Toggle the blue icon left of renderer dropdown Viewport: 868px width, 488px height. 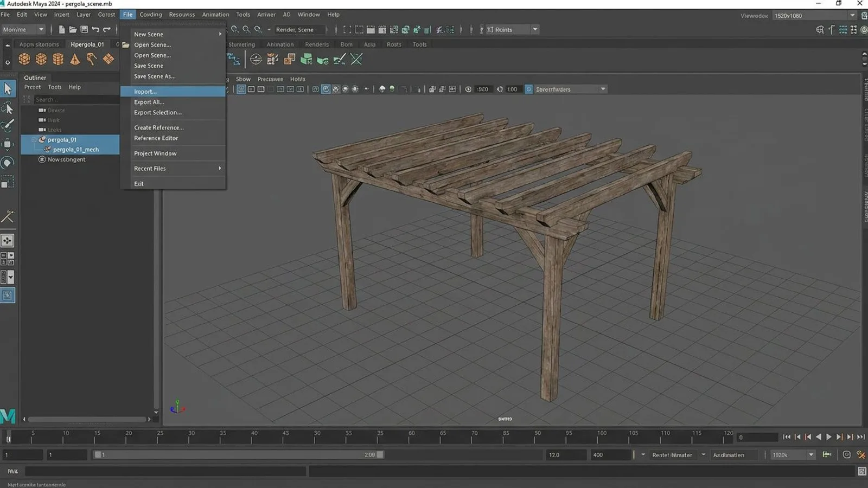[x=529, y=89]
